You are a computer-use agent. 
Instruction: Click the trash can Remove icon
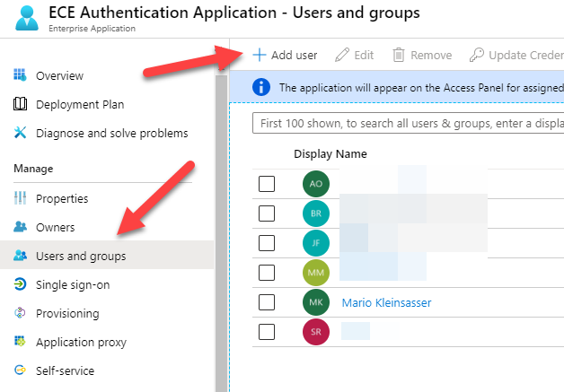[399, 55]
